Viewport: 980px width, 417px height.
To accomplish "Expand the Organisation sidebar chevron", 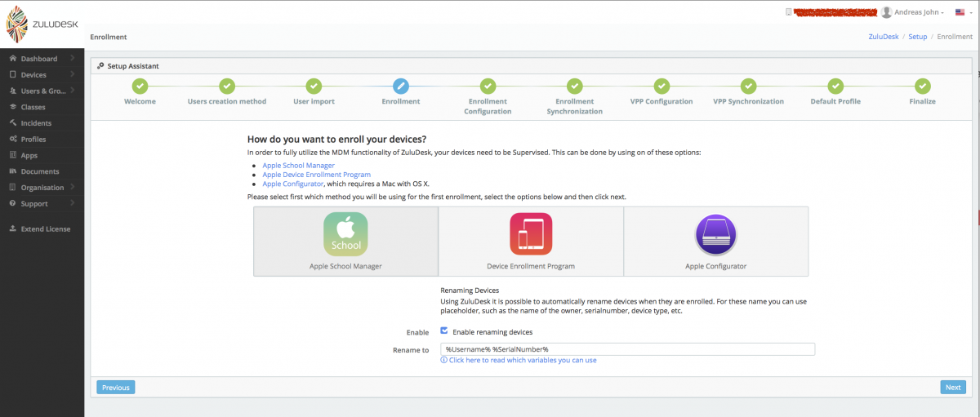I will click(72, 187).
